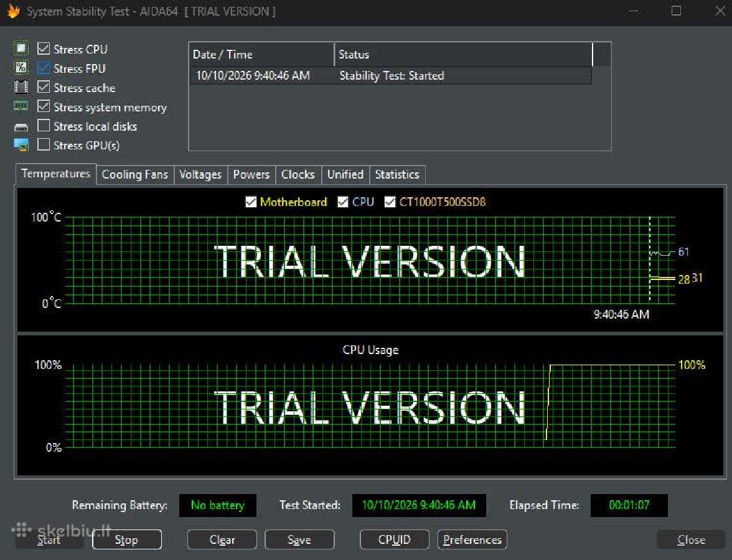
Task: Open the Unified tab
Action: (x=345, y=174)
